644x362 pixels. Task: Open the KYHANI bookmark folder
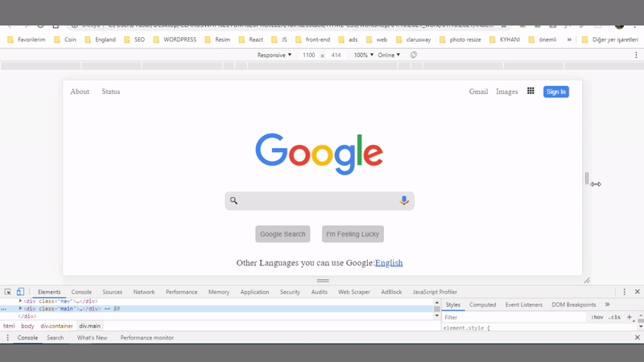pos(505,39)
